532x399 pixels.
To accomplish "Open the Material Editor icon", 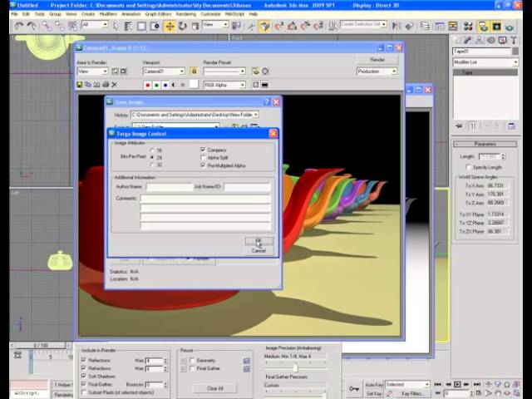I will (469, 26).
